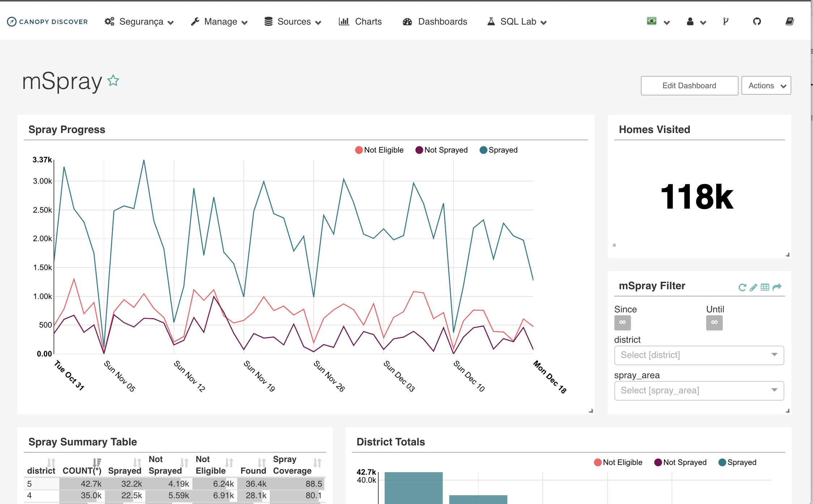Open the Segurança menu
This screenshot has width=813, height=504.
[139, 22]
